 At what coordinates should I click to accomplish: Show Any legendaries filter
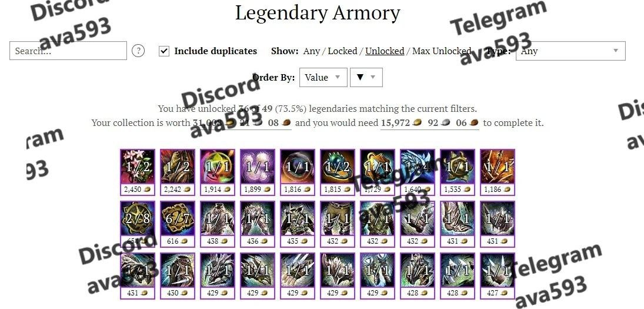311,51
